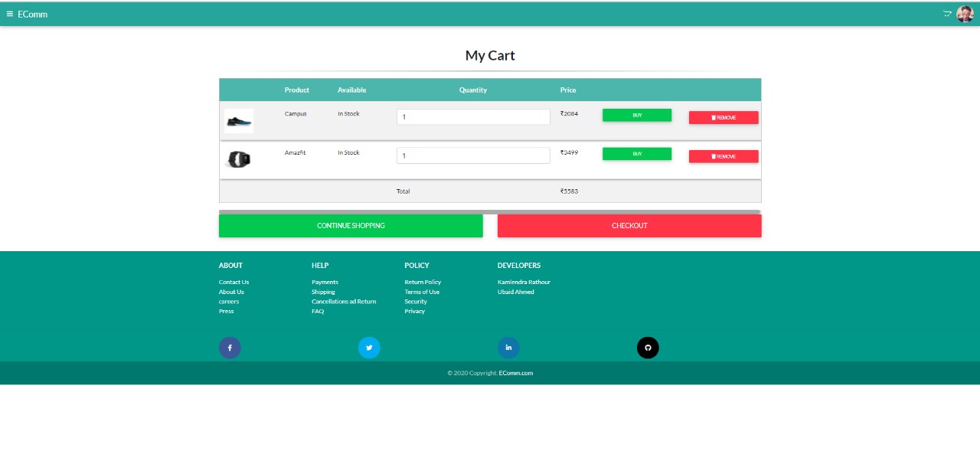Click the Campus product name
This screenshot has height=474, width=980.
[x=296, y=114]
